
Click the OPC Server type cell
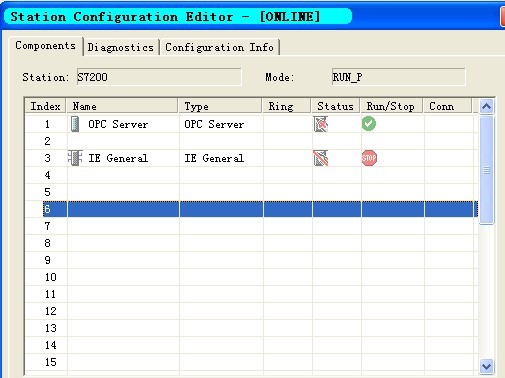coord(221,124)
